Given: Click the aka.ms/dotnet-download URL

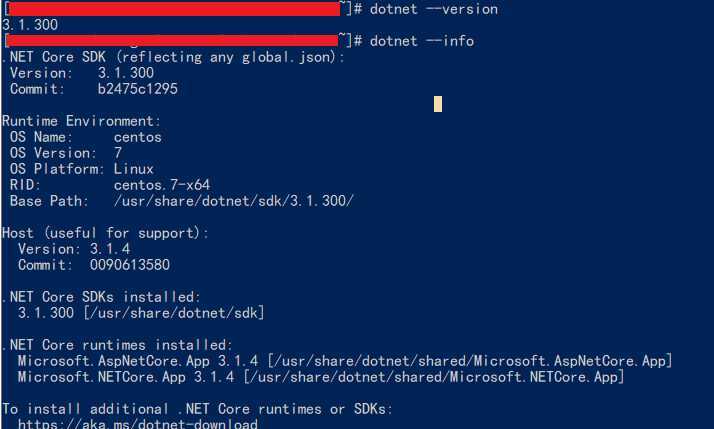Looking at the screenshot, I should click(x=138, y=424).
